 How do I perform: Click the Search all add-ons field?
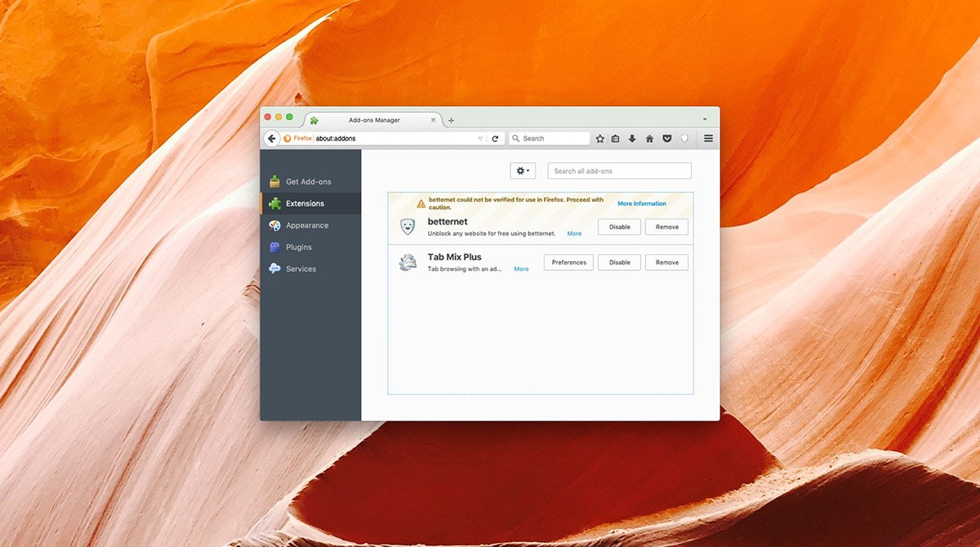pos(619,171)
